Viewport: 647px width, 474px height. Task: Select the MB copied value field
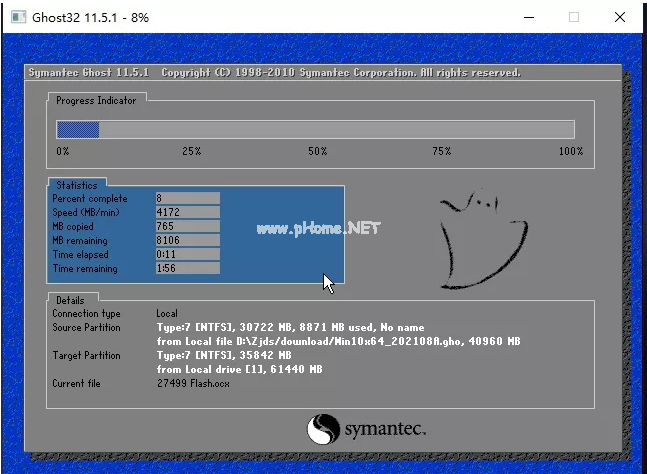click(x=187, y=227)
